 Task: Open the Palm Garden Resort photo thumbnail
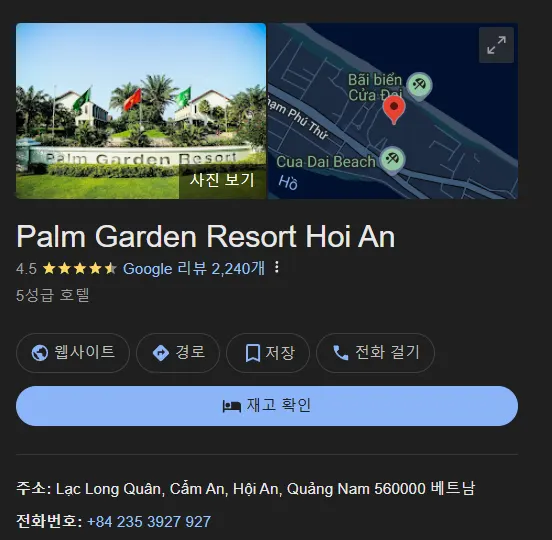point(141,111)
